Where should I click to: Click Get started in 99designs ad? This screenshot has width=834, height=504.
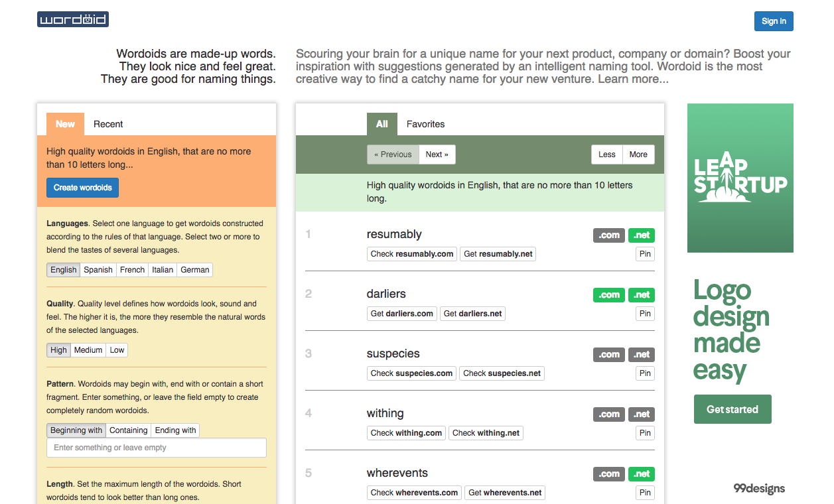(x=732, y=409)
